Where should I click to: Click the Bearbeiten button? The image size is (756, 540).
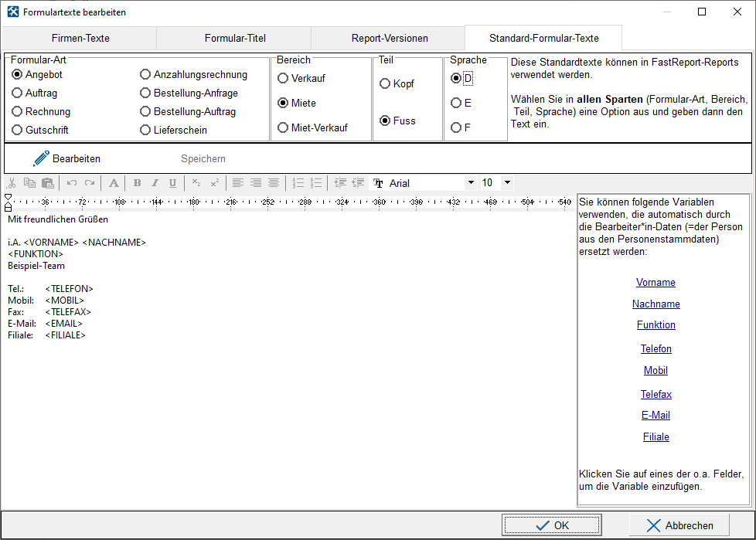point(67,158)
